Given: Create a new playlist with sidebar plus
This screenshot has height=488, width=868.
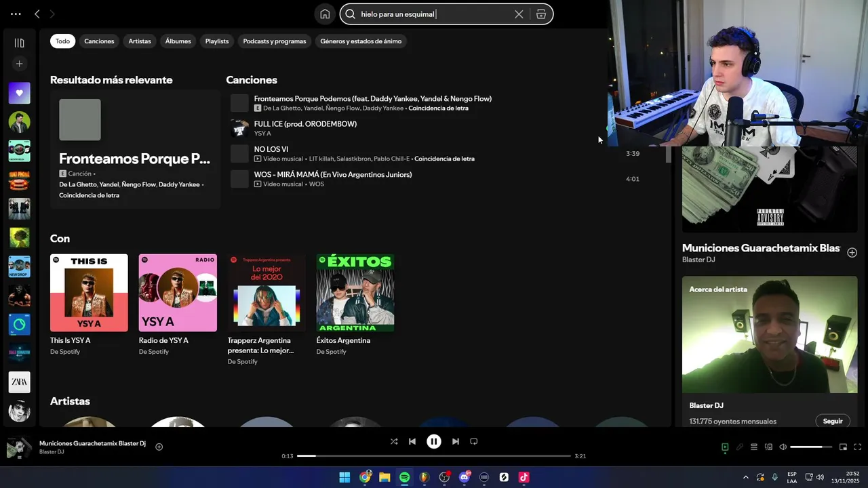Looking at the screenshot, I should [19, 64].
